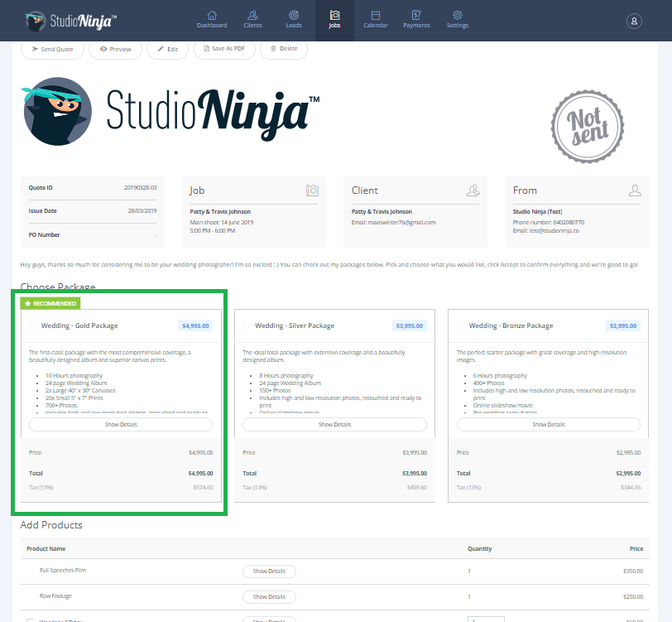Image resolution: width=672 pixels, height=622 pixels.
Task: Select the Wedding - Silver Package radio button
Action: [247, 325]
